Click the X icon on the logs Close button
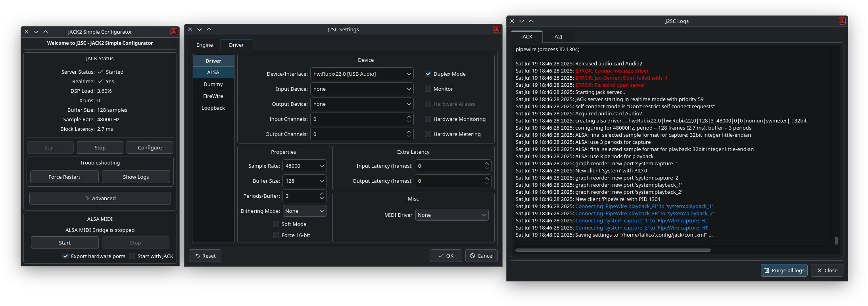Screen dimensions: 868x306 pos(820,270)
